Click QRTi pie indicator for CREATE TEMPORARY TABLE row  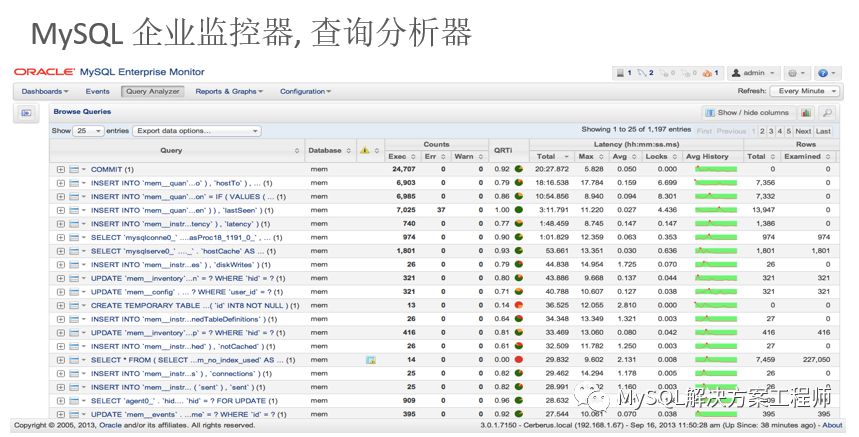(x=518, y=305)
